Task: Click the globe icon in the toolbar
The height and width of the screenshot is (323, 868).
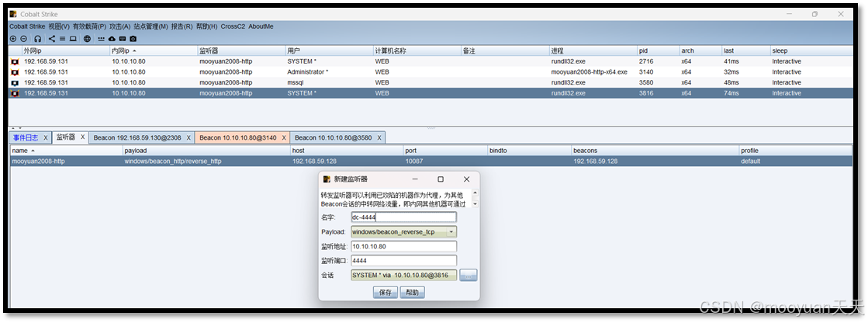Action: (88, 39)
